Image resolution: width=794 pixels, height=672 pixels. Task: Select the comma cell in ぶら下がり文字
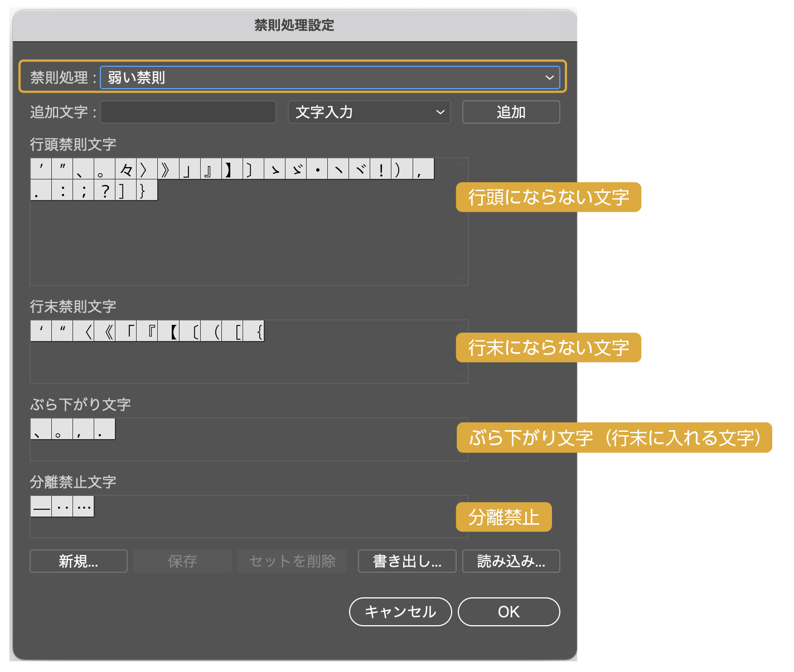click(x=84, y=429)
